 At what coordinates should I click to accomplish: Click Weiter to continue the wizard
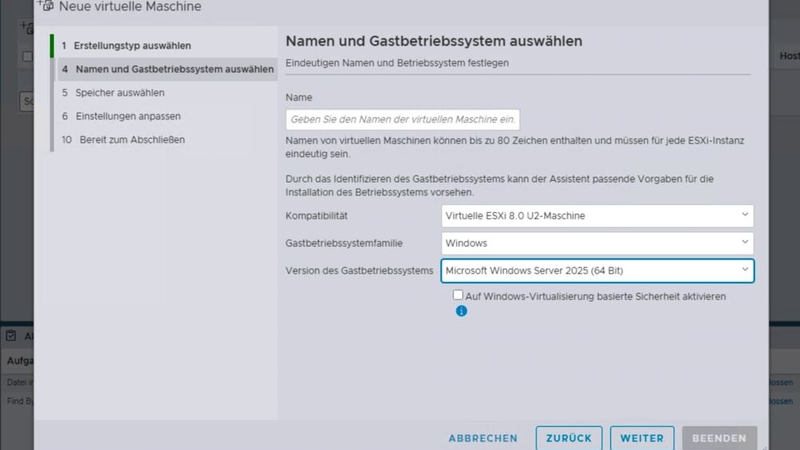641,438
